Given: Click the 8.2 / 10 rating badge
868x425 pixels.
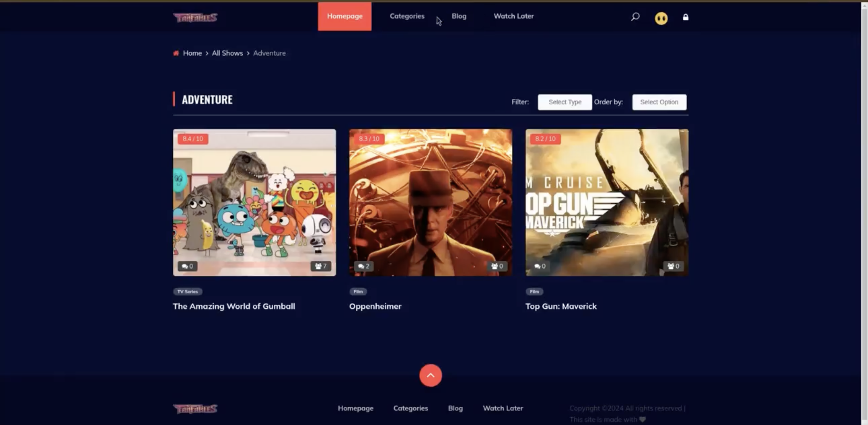Looking at the screenshot, I should pyautogui.click(x=545, y=139).
